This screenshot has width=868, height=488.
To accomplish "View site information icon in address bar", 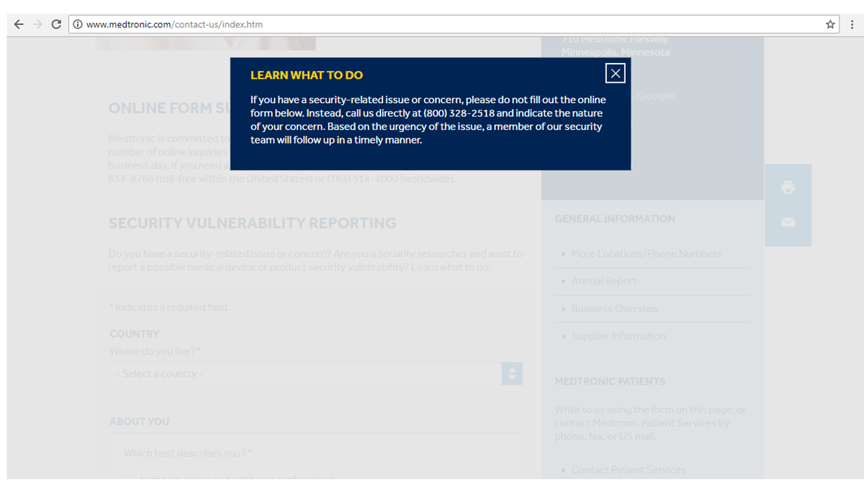I will click(77, 24).
